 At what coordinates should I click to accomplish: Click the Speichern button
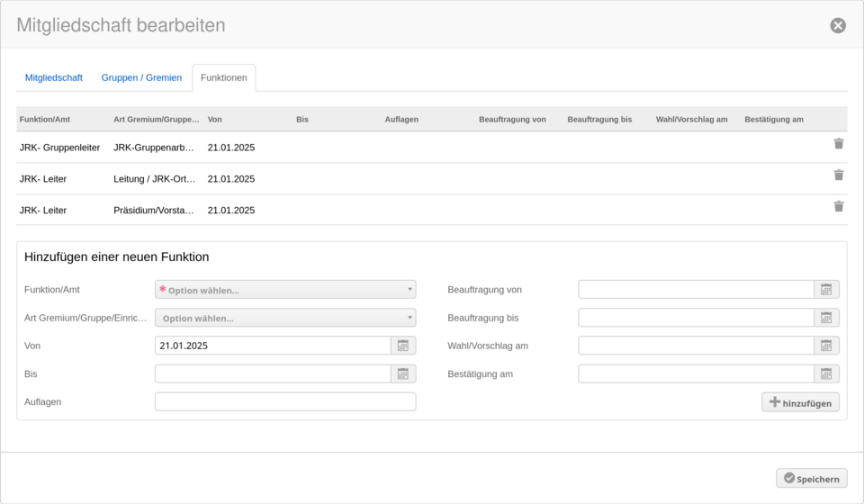tap(811, 479)
